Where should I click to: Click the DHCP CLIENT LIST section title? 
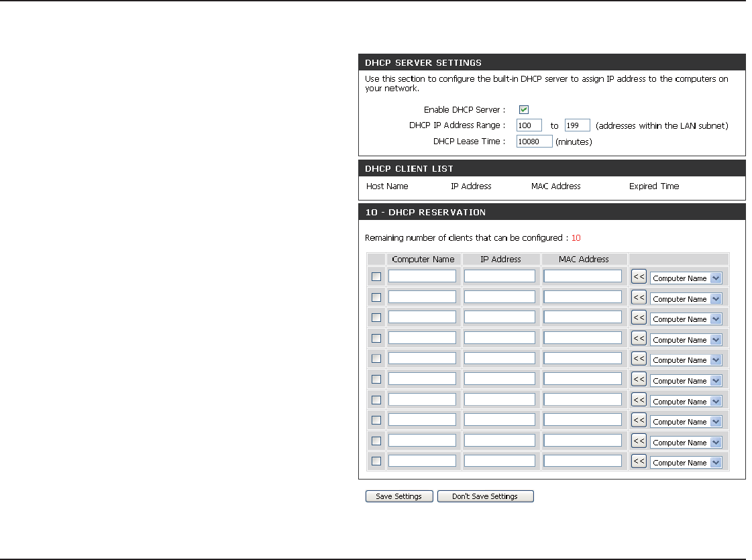click(x=409, y=169)
